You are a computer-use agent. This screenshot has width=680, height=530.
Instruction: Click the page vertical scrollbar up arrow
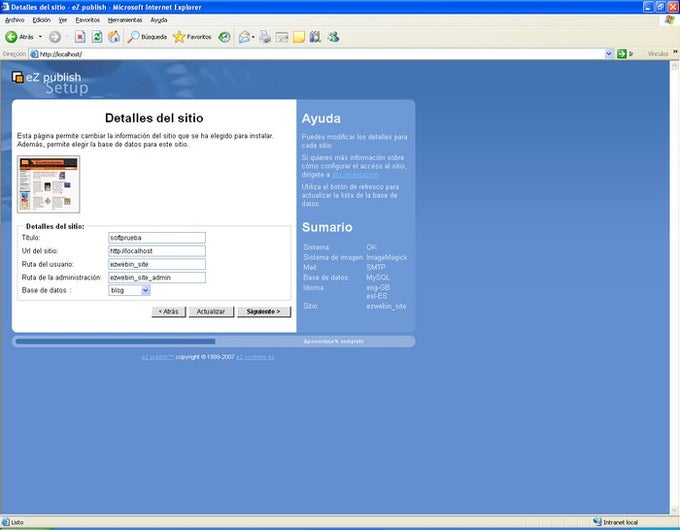point(674,65)
